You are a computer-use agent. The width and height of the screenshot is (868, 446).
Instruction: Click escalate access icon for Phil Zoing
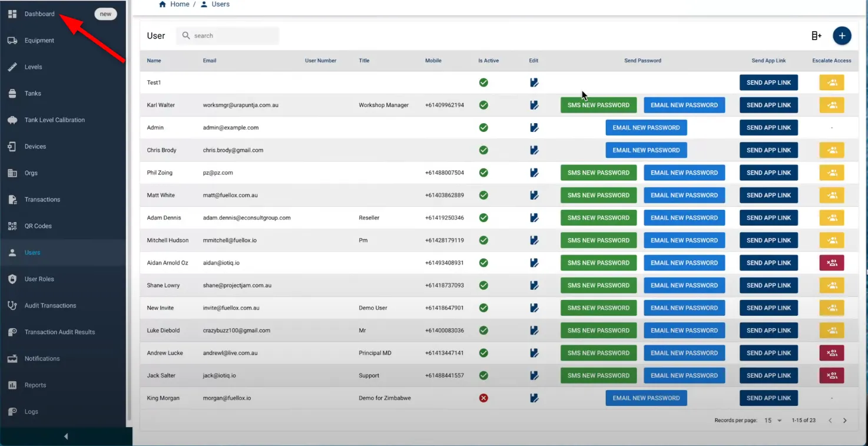coord(831,173)
